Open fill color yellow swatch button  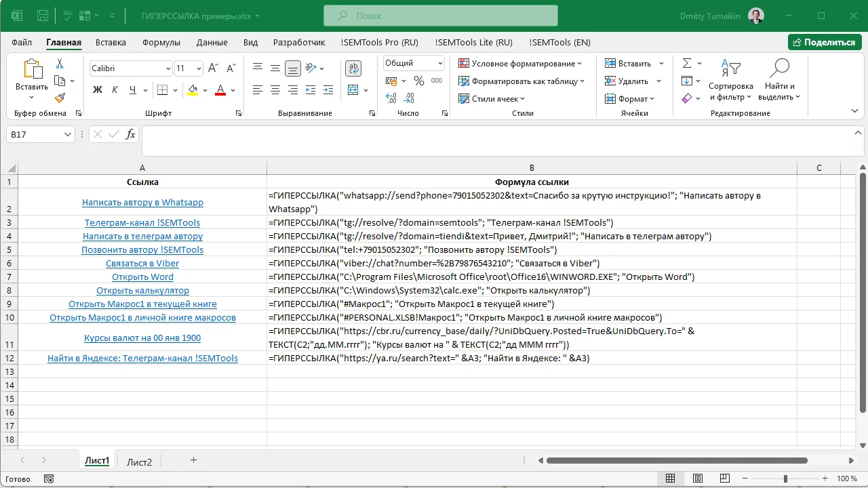193,89
